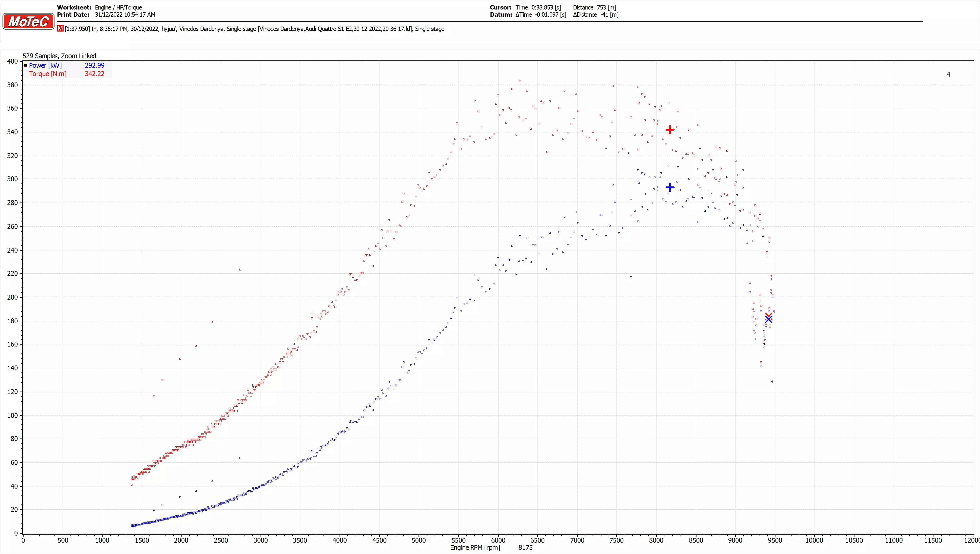The height and width of the screenshot is (554, 980).
Task: Click the MoTeC logo in the header
Action: pos(29,21)
